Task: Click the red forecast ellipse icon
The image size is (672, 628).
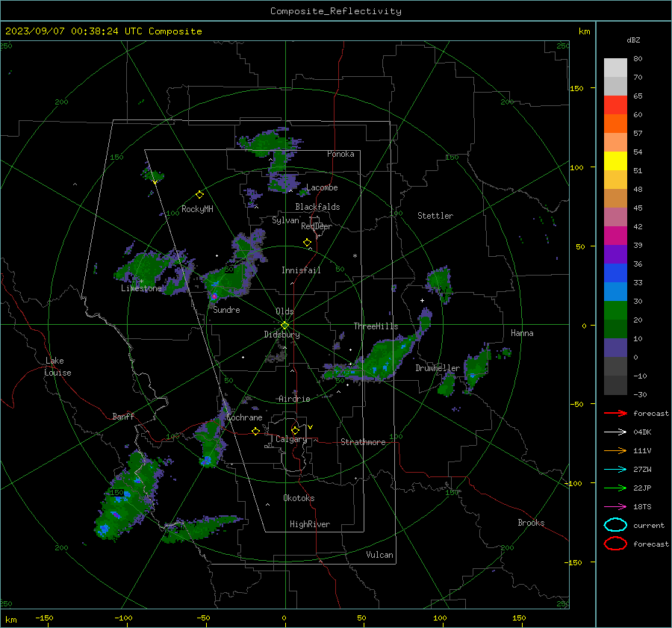Action: click(x=615, y=544)
